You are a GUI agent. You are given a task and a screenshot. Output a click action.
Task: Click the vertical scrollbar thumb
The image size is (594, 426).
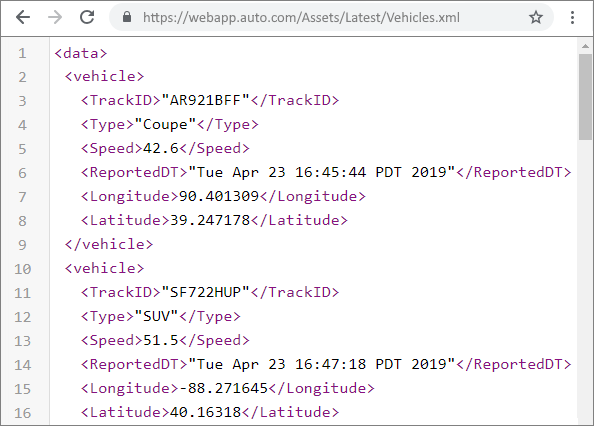click(585, 97)
